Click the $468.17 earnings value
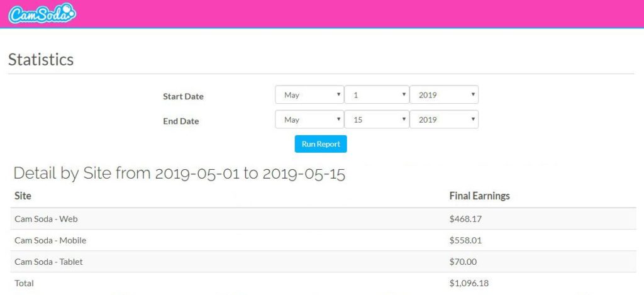 [x=465, y=219]
